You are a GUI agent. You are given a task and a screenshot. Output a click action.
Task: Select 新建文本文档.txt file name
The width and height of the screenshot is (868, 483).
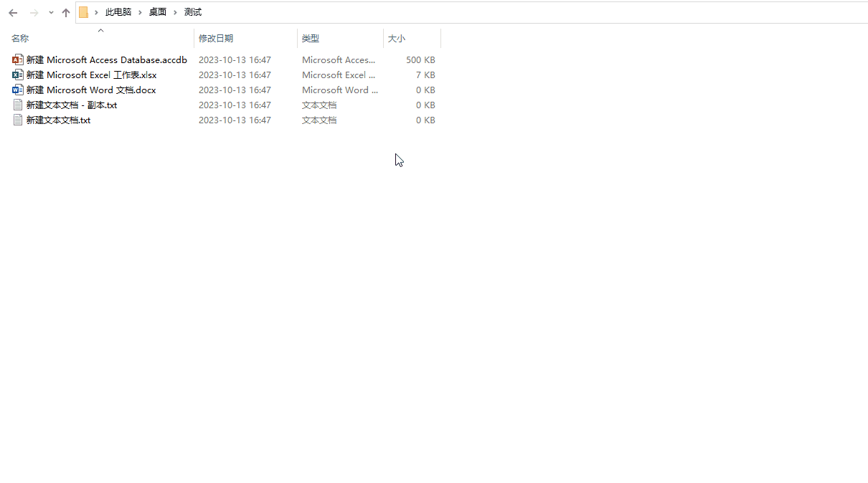click(58, 120)
